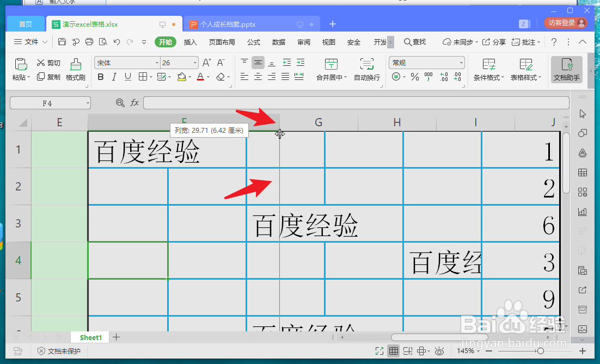
Task: Apply thousands separator number format
Action: 428,77
